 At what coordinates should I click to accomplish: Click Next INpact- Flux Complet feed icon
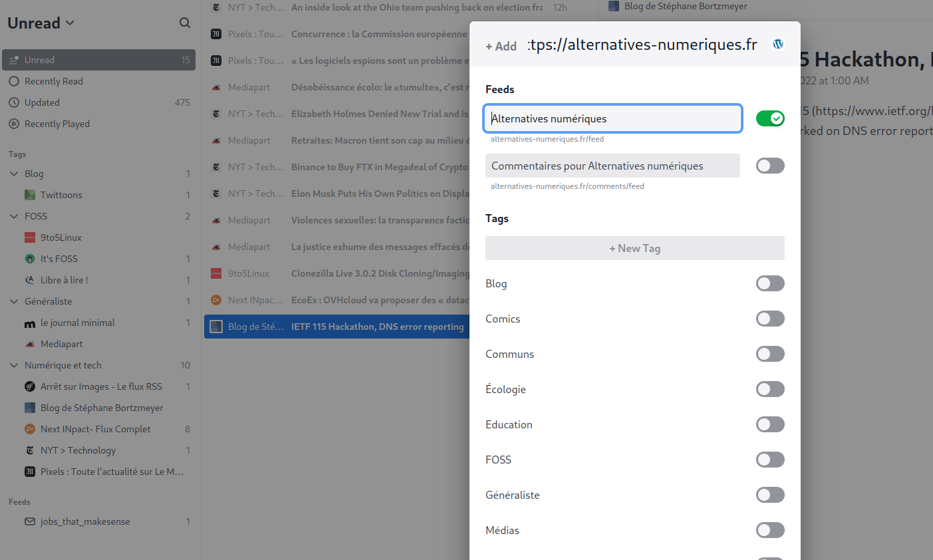[x=30, y=429]
